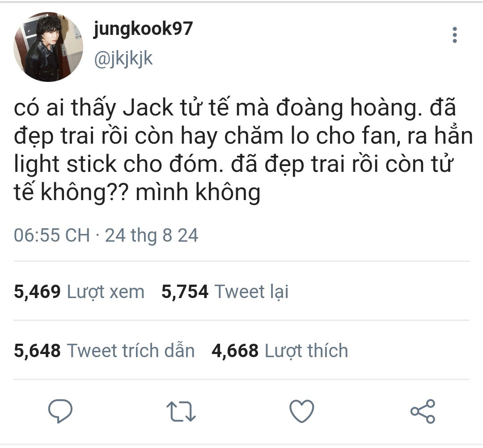This screenshot has height=448, width=483.
Task: Like the tweet with heart icon
Action: coord(302,411)
